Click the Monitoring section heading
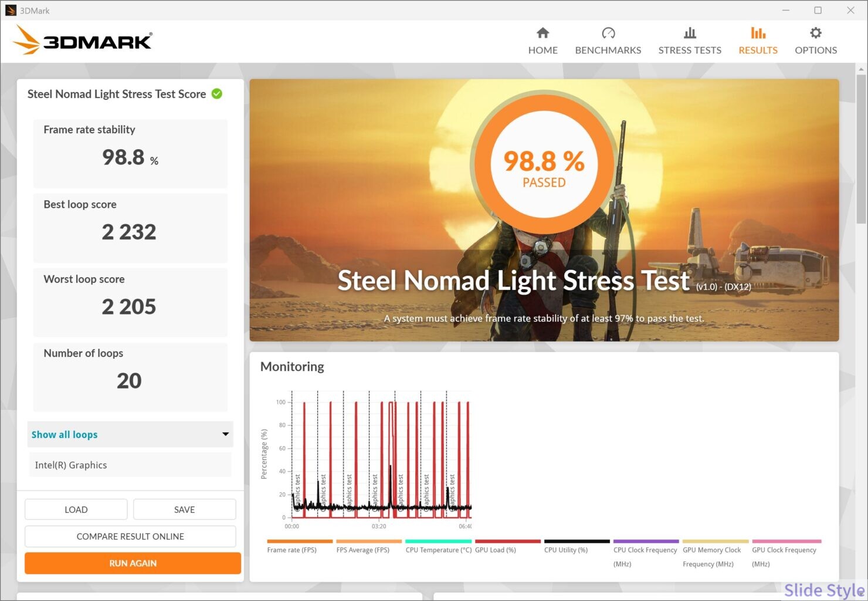Image resolution: width=868 pixels, height=601 pixels. 292,367
